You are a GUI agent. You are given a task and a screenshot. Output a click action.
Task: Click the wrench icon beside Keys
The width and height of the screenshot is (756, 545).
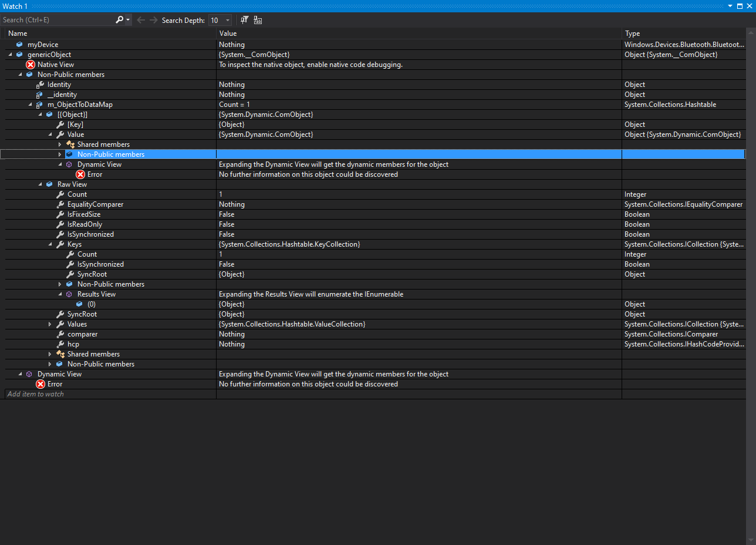click(60, 244)
